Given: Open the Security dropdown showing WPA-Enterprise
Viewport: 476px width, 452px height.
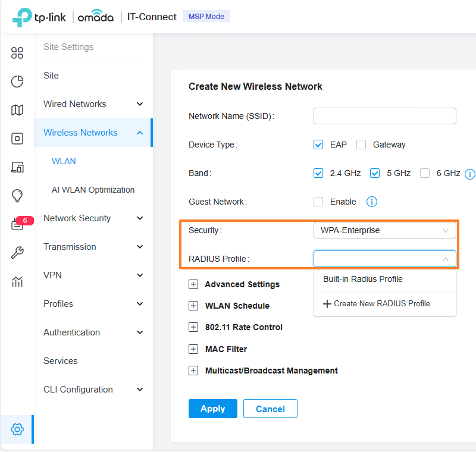Looking at the screenshot, I should [x=384, y=230].
